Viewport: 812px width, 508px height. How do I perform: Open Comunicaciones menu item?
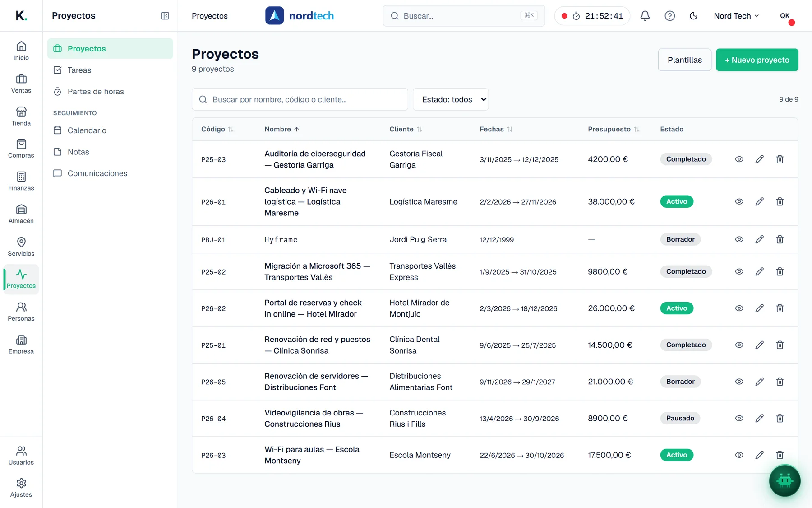(x=110, y=173)
